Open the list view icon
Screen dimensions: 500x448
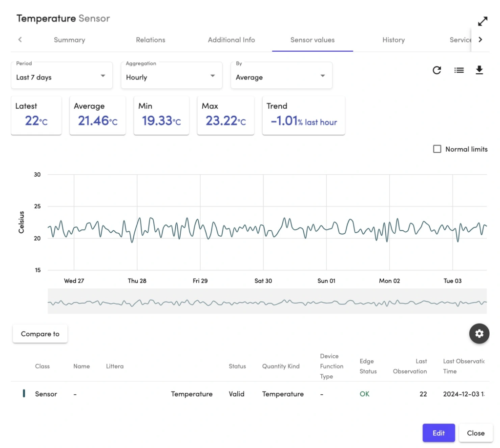click(x=458, y=70)
